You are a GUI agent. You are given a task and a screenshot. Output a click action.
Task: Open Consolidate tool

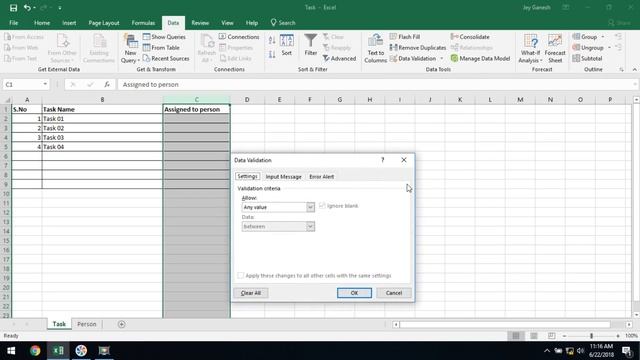[470, 37]
